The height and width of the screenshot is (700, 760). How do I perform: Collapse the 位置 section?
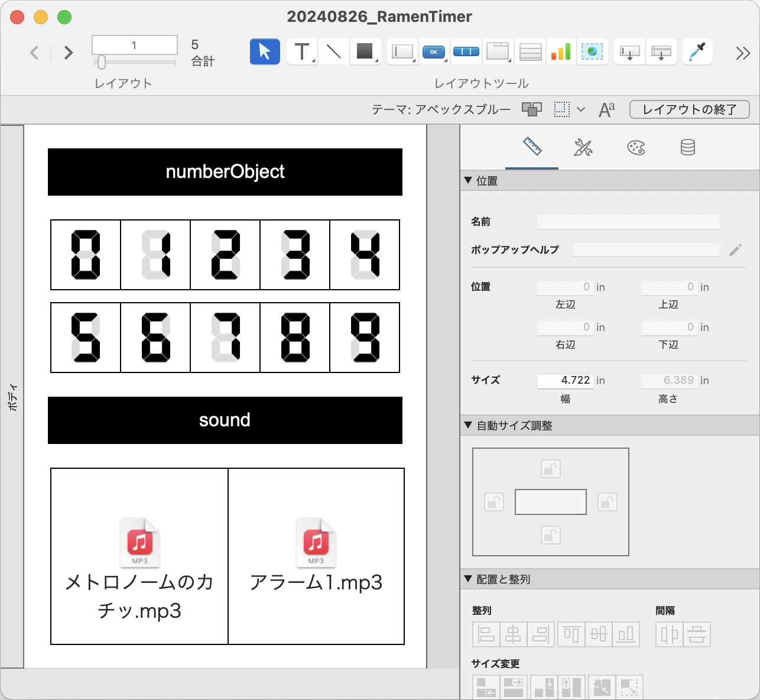pyautogui.click(x=468, y=180)
